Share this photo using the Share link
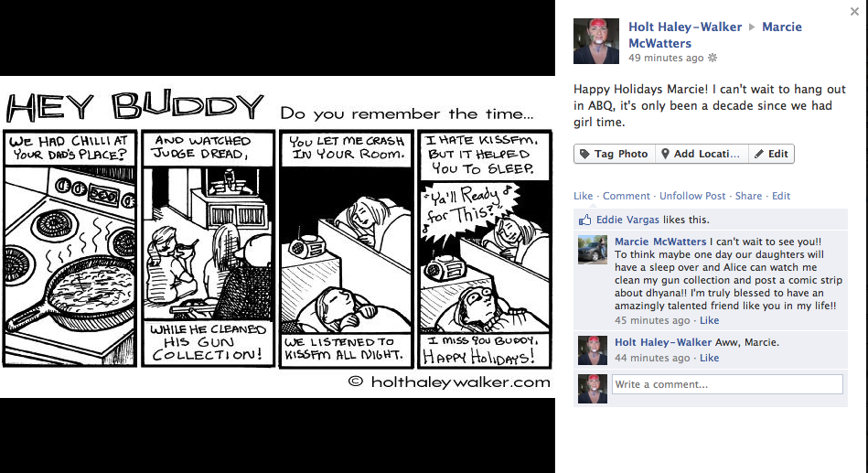 748,196
